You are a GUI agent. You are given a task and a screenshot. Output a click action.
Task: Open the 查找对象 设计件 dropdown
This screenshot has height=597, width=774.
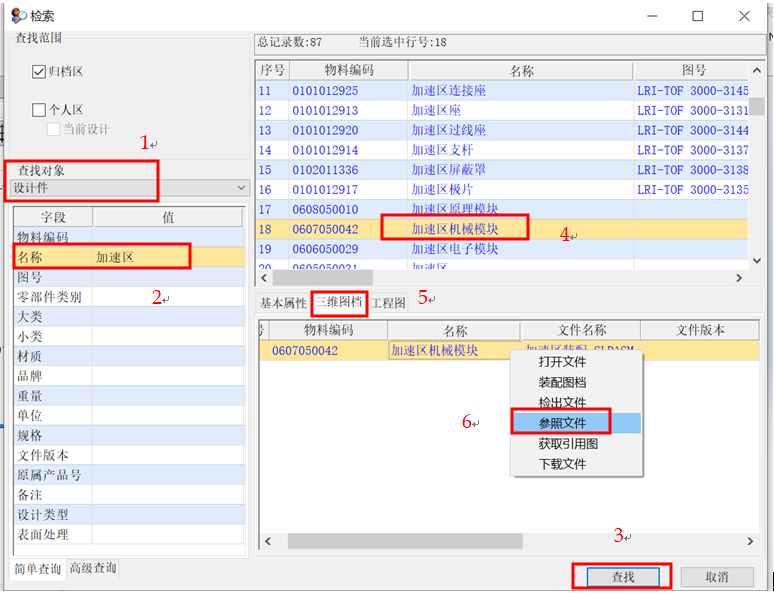point(128,188)
